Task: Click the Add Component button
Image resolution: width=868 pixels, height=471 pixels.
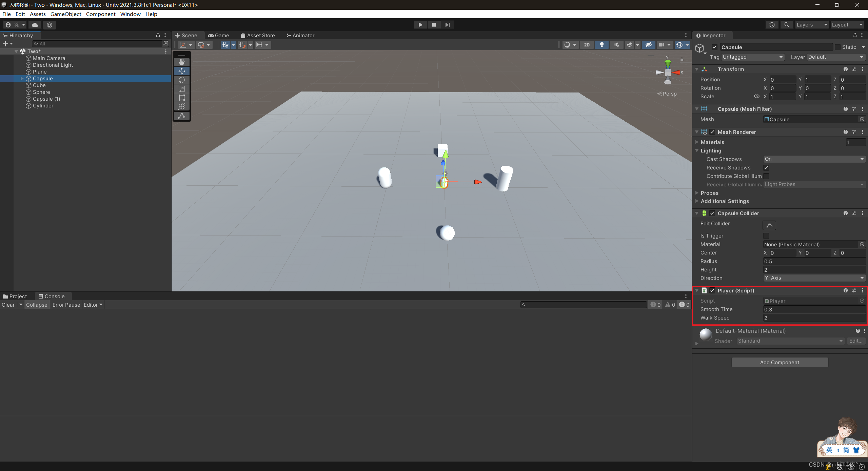Action: 779,362
